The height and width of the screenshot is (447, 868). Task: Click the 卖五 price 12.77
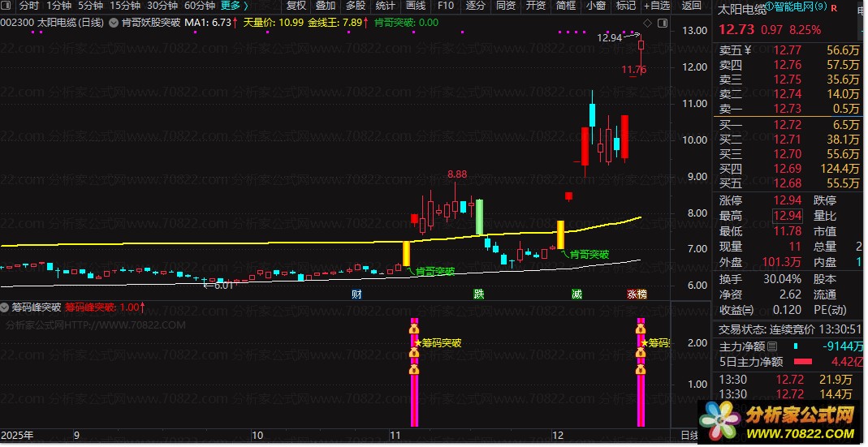[787, 50]
